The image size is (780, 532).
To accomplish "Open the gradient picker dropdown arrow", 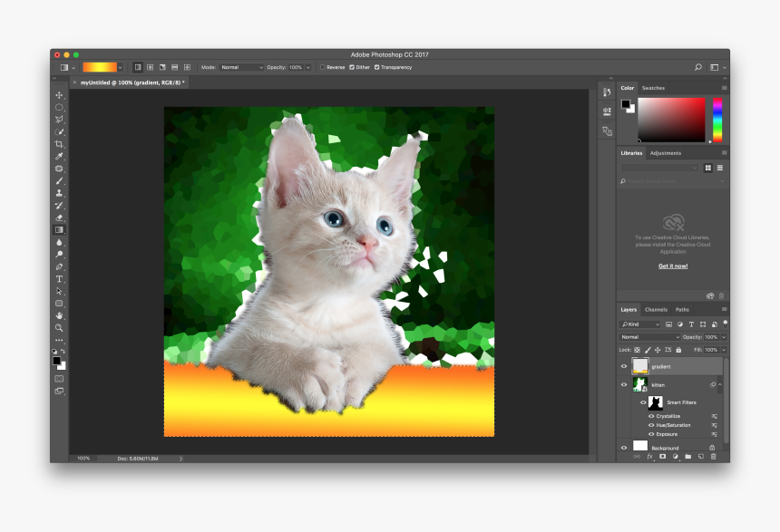I will pyautogui.click(x=120, y=67).
